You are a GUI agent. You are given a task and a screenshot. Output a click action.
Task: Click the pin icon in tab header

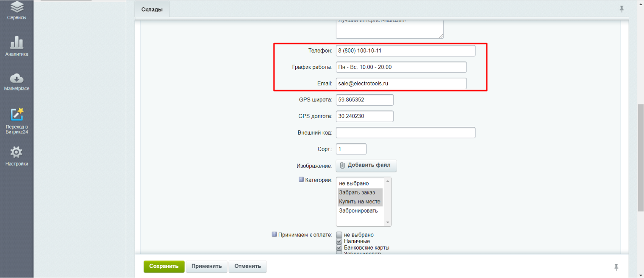coord(622,9)
